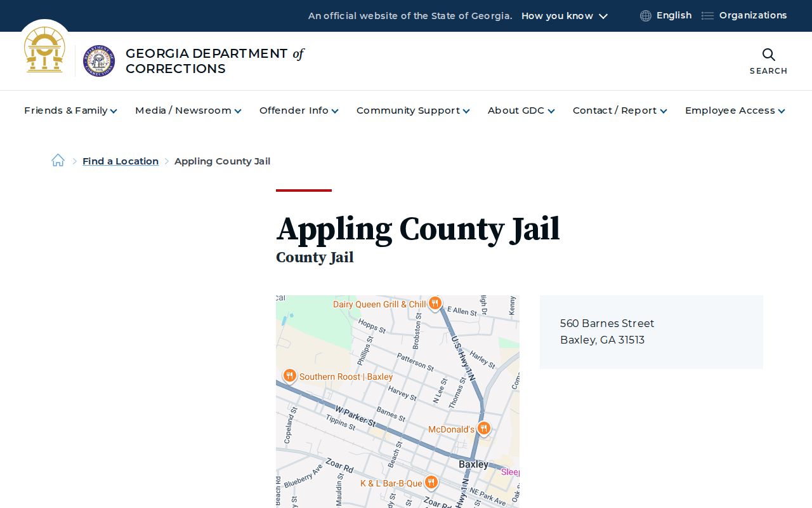Click McDonald's restaurant map pin

[x=483, y=429]
